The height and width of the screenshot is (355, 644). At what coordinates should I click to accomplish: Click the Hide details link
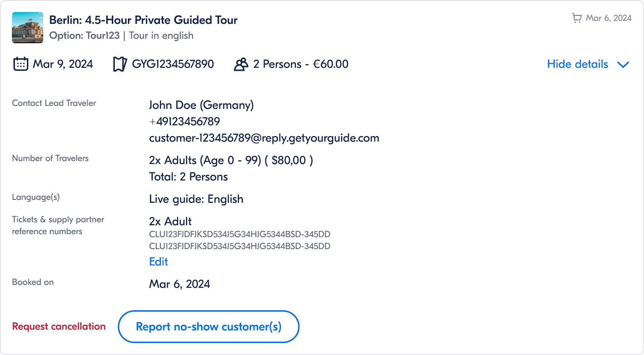(x=578, y=64)
